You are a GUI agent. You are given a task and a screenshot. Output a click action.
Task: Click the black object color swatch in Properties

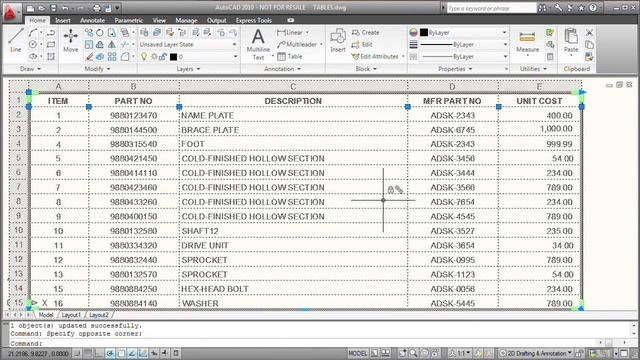[424, 33]
